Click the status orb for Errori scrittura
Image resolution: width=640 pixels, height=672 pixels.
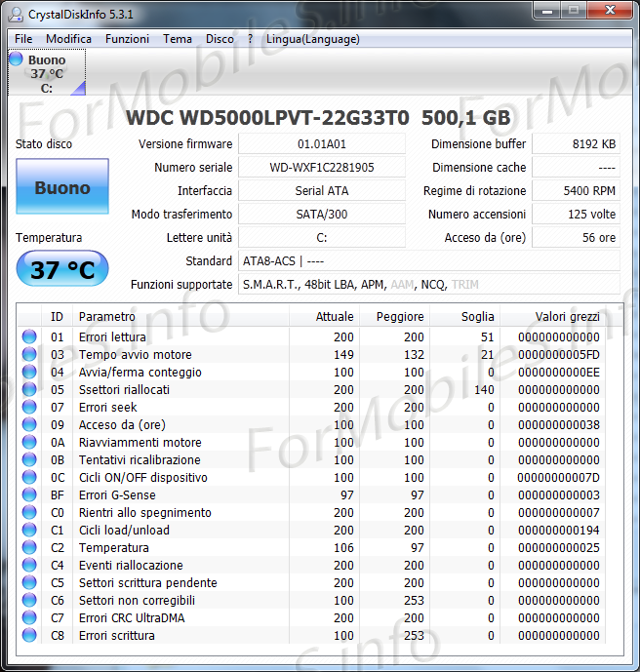coord(29,636)
